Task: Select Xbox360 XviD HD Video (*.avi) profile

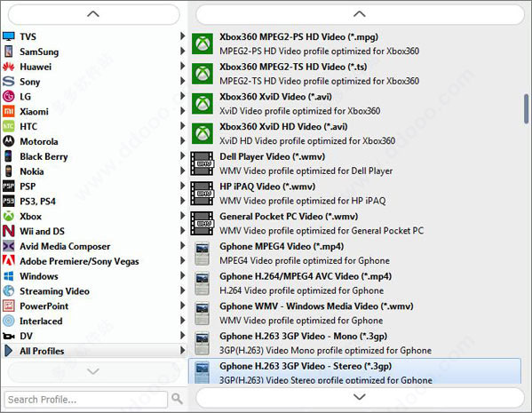Action: pos(355,133)
